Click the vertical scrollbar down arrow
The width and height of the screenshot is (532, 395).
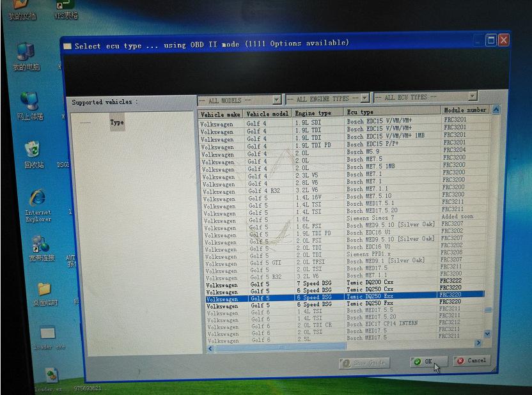488,334
